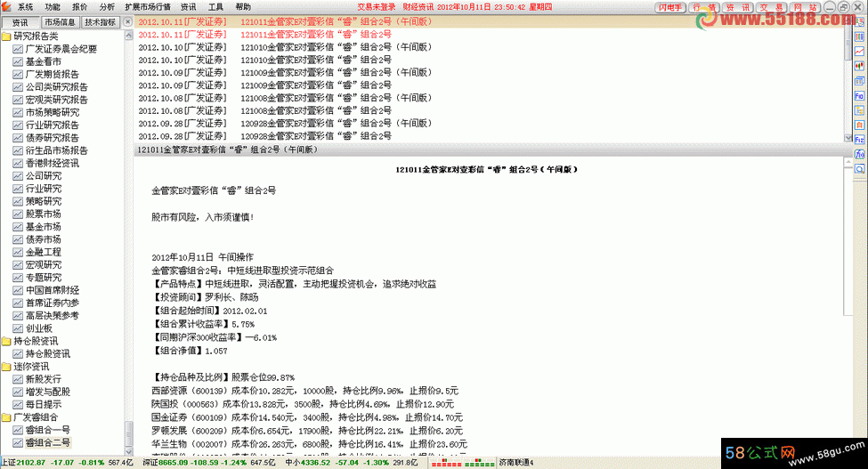Select 衍生品市场报告 tree item

click(x=56, y=150)
